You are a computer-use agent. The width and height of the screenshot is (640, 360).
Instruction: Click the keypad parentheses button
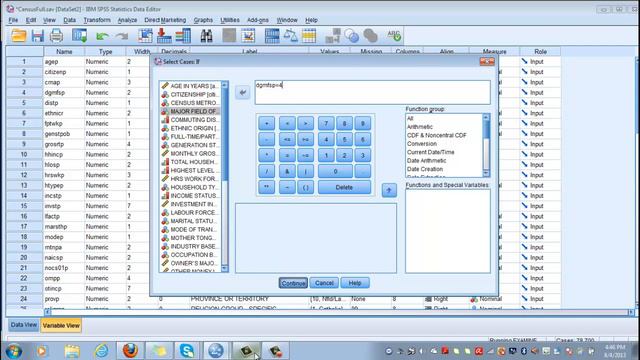305,187
